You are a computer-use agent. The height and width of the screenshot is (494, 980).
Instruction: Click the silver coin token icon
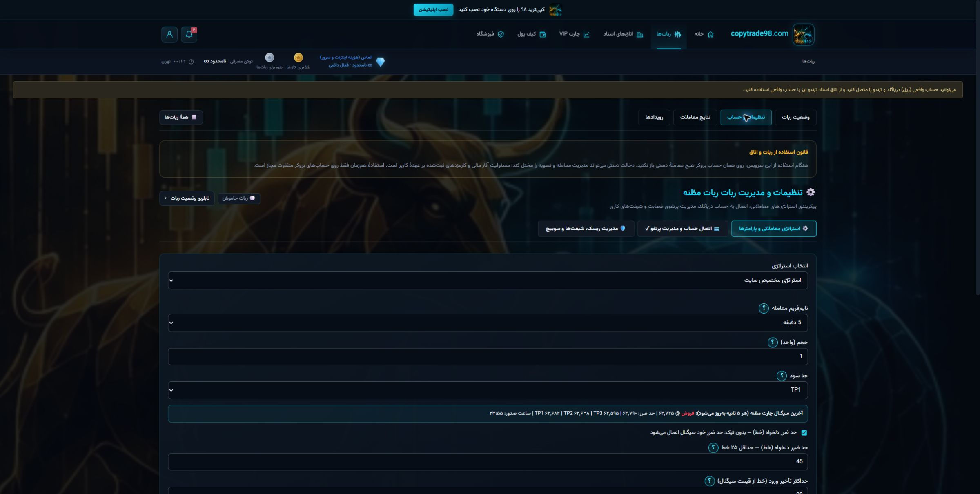269,58
